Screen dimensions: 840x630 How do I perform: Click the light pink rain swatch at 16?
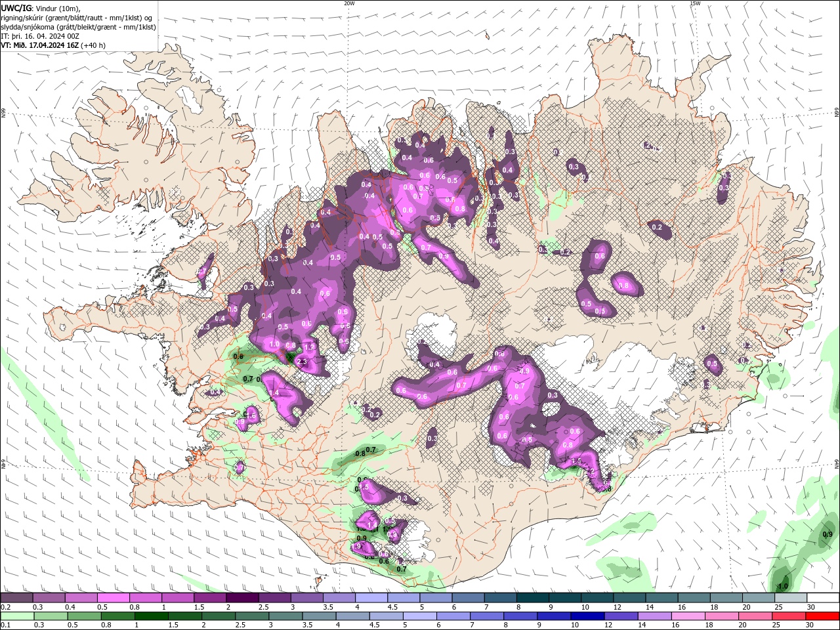coord(688,616)
